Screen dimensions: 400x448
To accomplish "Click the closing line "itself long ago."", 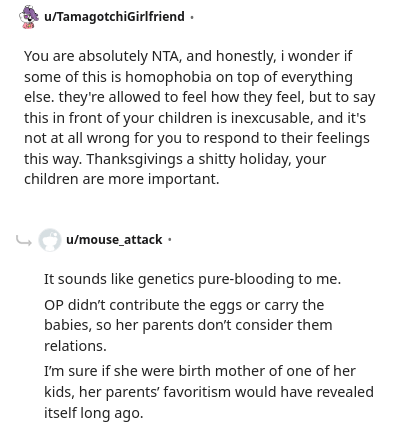I will point(94,413).
